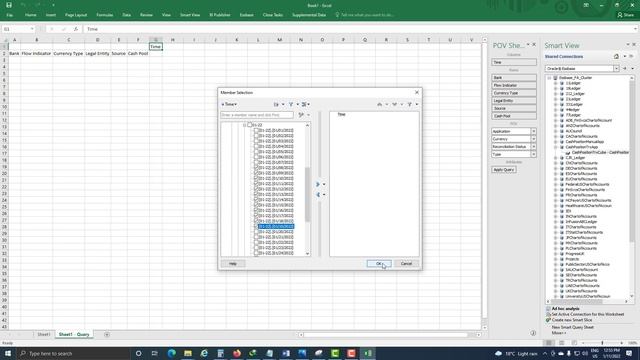Open the Currency POV dropdown
Screen dimensions: 640x360
533,139
